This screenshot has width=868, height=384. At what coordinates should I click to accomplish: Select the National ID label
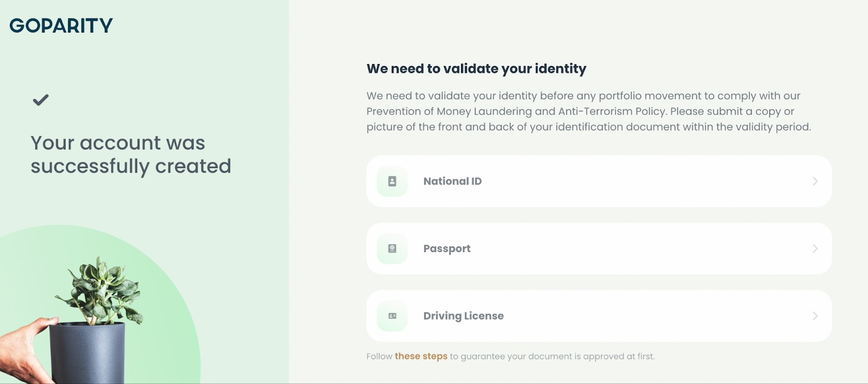pos(452,181)
